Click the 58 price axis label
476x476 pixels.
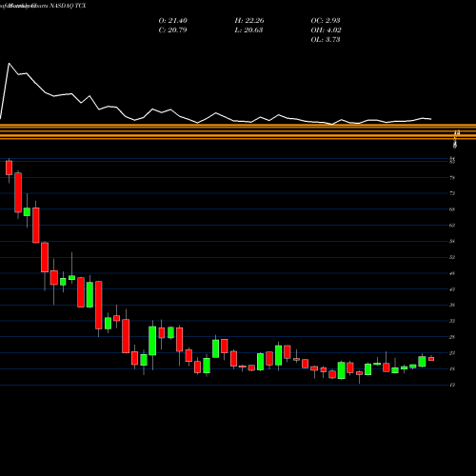point(452,241)
